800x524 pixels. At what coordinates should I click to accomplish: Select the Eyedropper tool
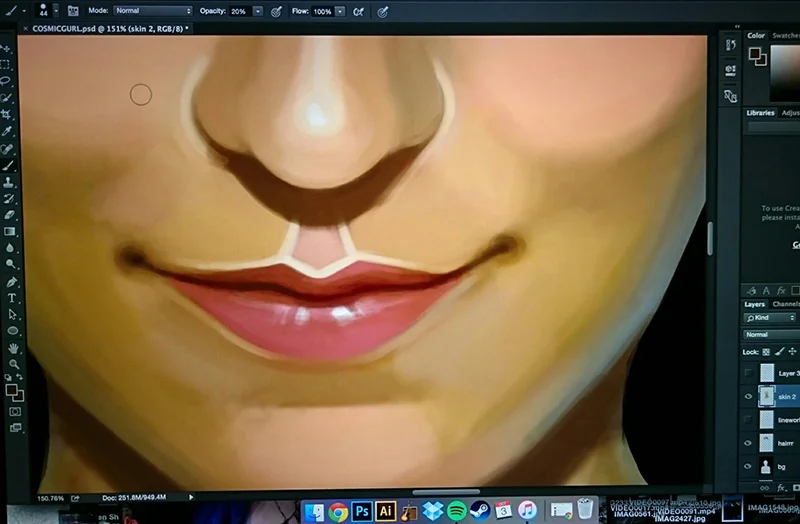coord(7,132)
